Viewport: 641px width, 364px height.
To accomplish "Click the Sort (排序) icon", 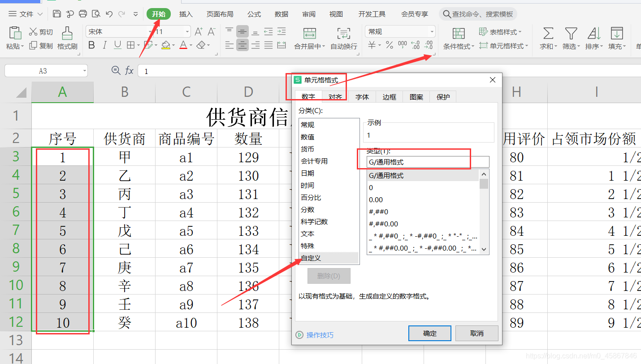I will 594,33.
